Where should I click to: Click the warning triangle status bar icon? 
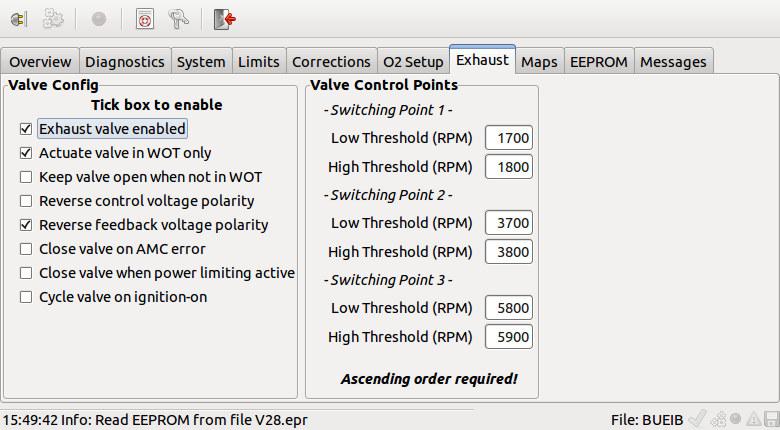(753, 418)
